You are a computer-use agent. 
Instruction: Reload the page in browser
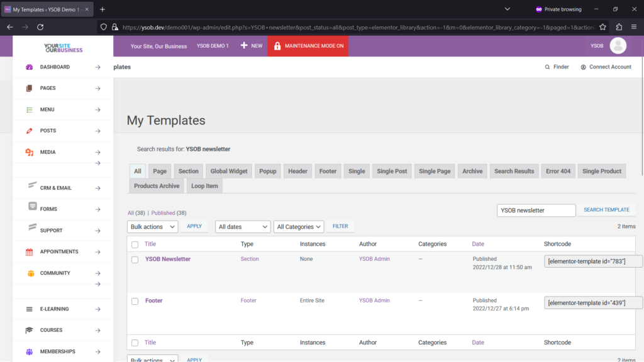point(40,27)
